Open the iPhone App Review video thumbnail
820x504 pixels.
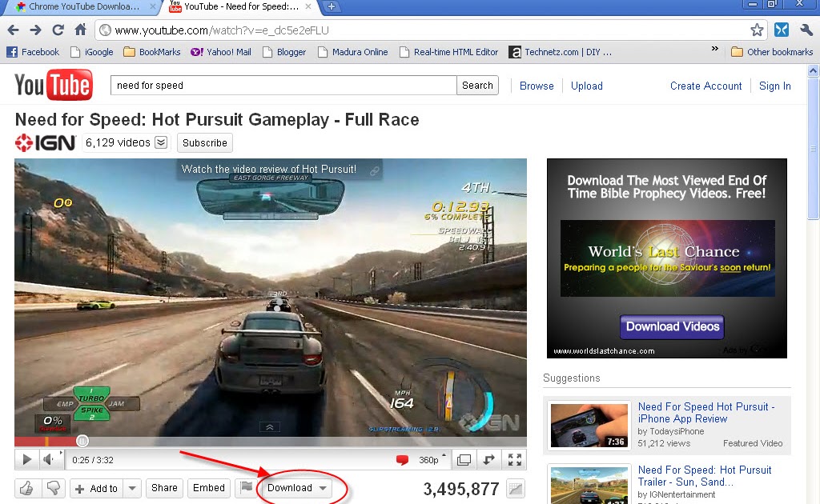coord(589,426)
